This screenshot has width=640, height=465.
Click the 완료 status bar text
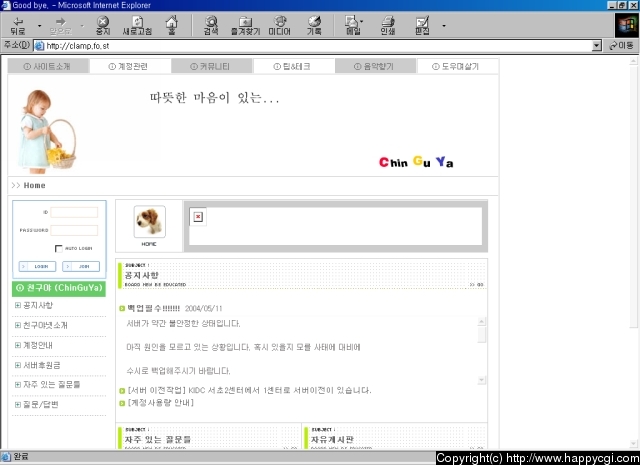pyautogui.click(x=21, y=456)
